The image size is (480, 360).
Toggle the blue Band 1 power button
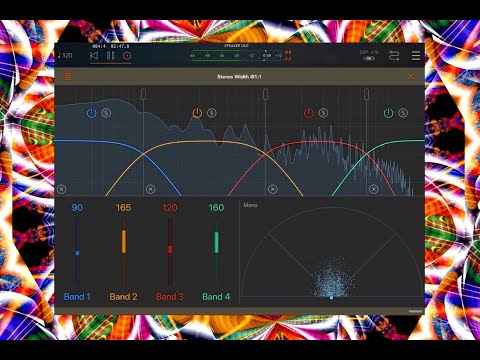(92, 113)
